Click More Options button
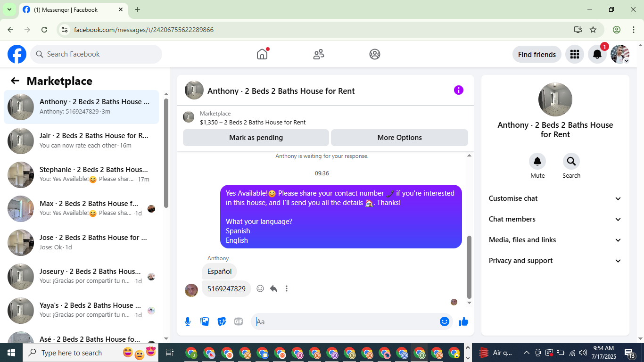The image size is (644, 362). tap(399, 138)
